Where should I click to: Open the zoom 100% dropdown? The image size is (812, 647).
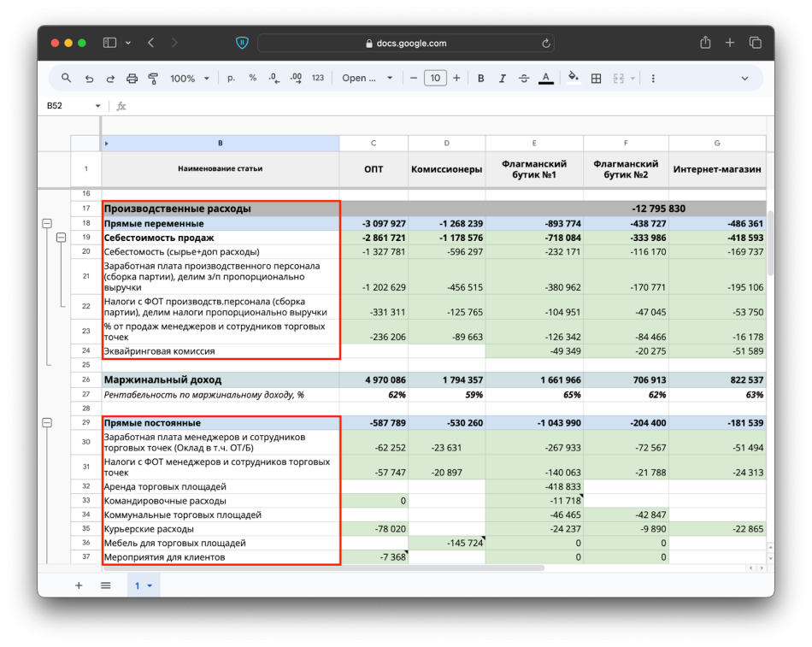pos(189,78)
